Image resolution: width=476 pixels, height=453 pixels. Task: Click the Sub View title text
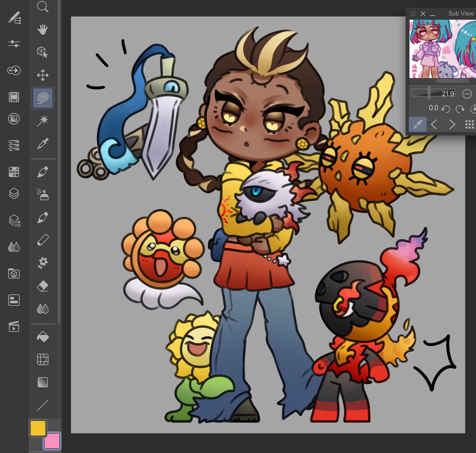(x=461, y=13)
